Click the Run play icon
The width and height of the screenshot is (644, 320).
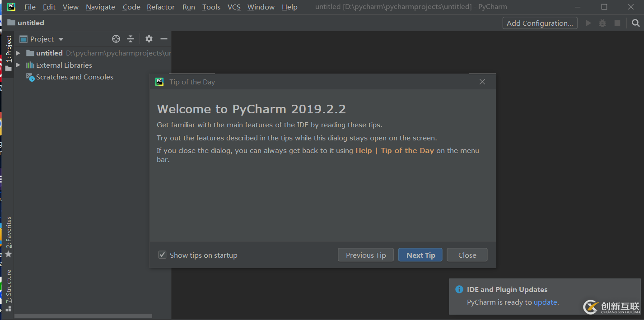(x=588, y=23)
